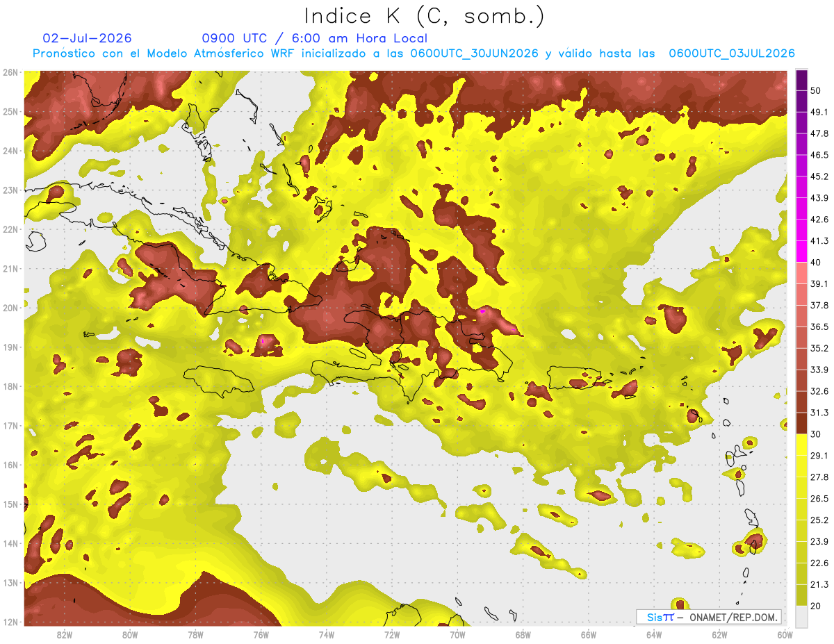This screenshot has width=834, height=644.
Task: Click the 14N latitude label
Action: pyautogui.click(x=10, y=543)
